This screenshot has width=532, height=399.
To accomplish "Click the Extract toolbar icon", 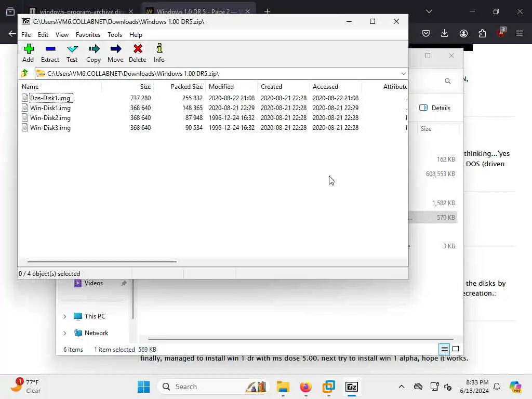I will point(50,53).
